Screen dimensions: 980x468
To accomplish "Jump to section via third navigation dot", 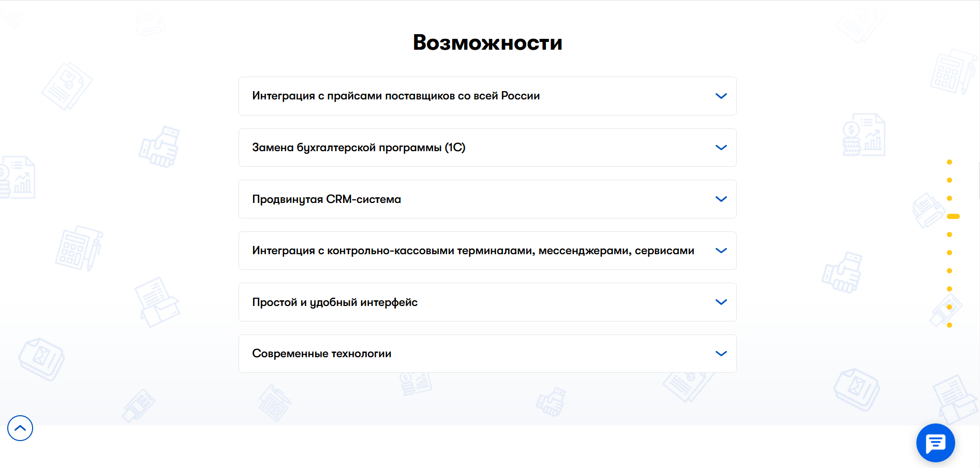I will pos(949,198).
